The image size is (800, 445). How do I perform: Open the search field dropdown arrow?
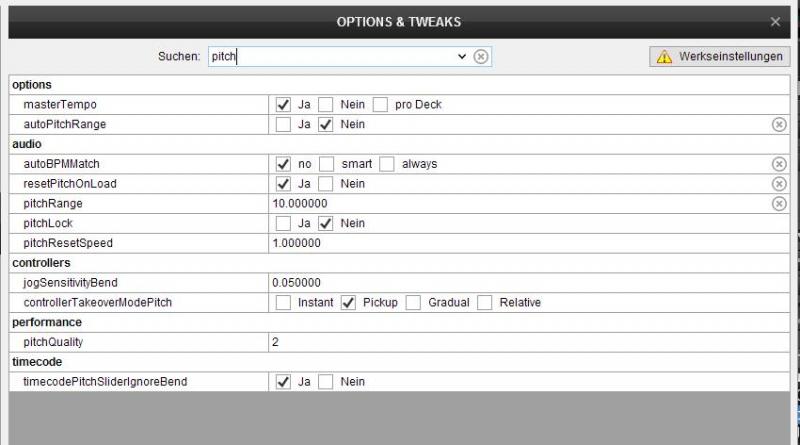pos(462,56)
